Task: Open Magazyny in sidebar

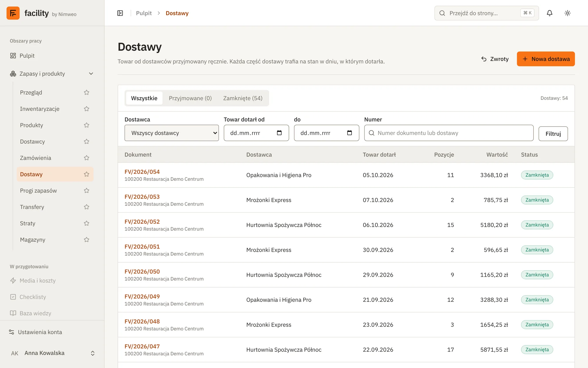Action: [x=33, y=240]
